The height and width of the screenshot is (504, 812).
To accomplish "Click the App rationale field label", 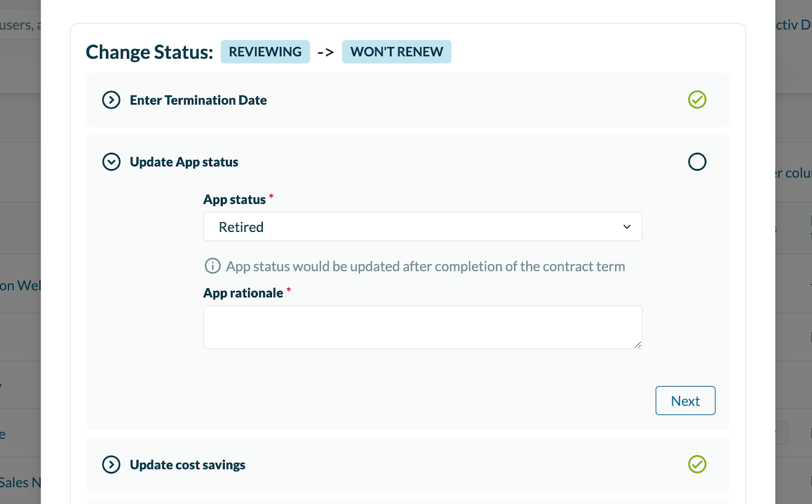I will point(243,293).
